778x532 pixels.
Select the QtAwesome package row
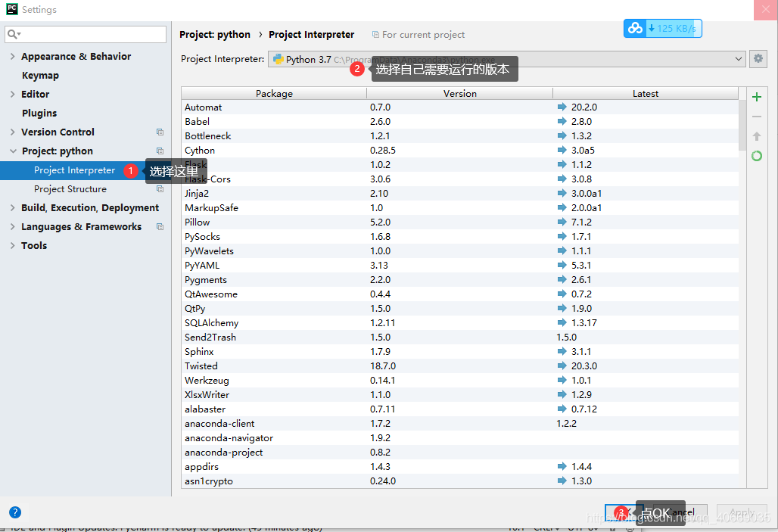pyautogui.click(x=460, y=294)
